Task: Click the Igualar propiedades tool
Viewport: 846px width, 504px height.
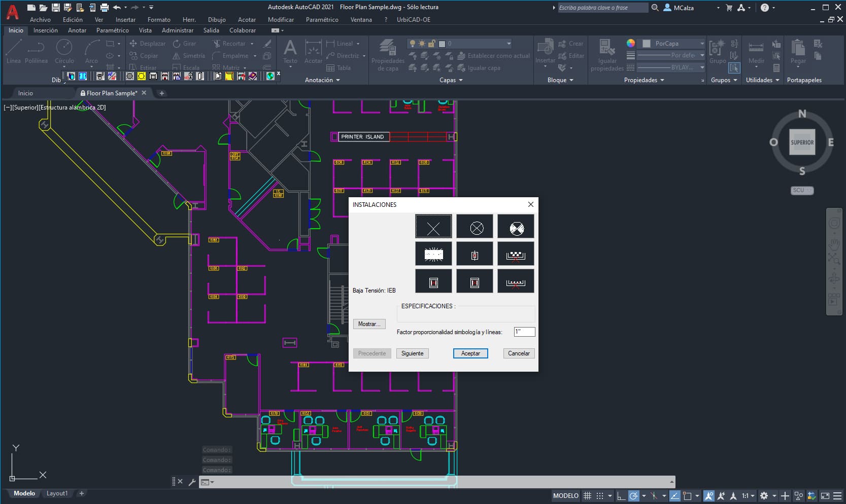Action: (607, 55)
